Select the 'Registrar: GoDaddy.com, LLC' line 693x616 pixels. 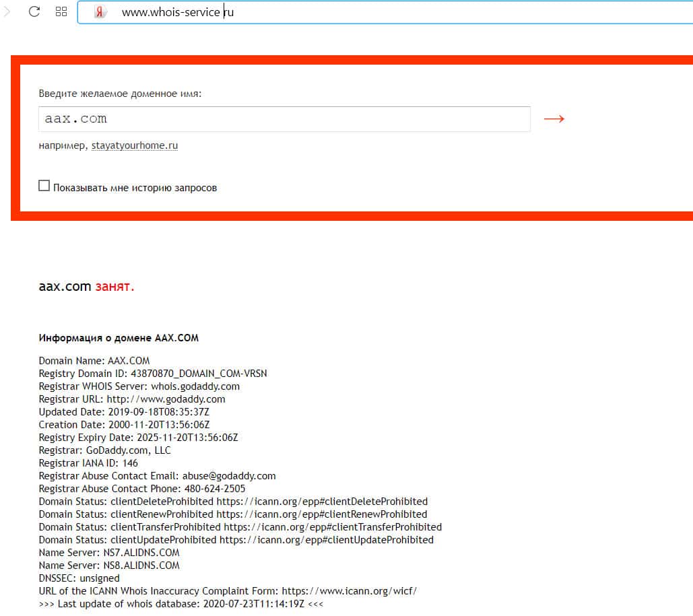tap(105, 450)
